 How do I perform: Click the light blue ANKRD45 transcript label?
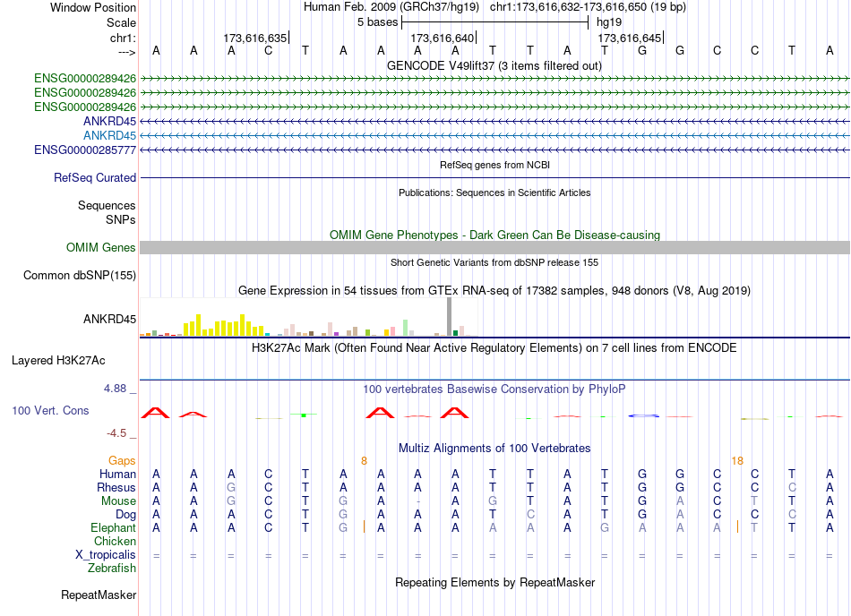click(109, 135)
